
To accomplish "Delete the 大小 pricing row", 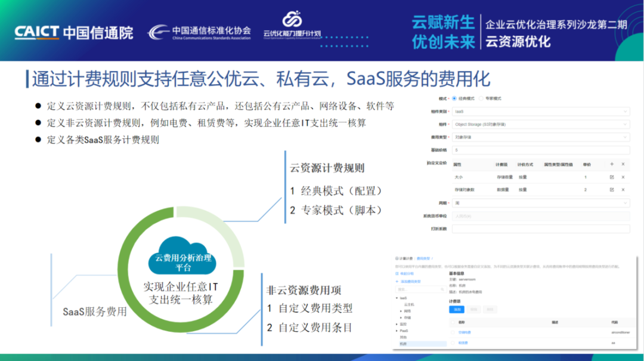I will point(623,177).
